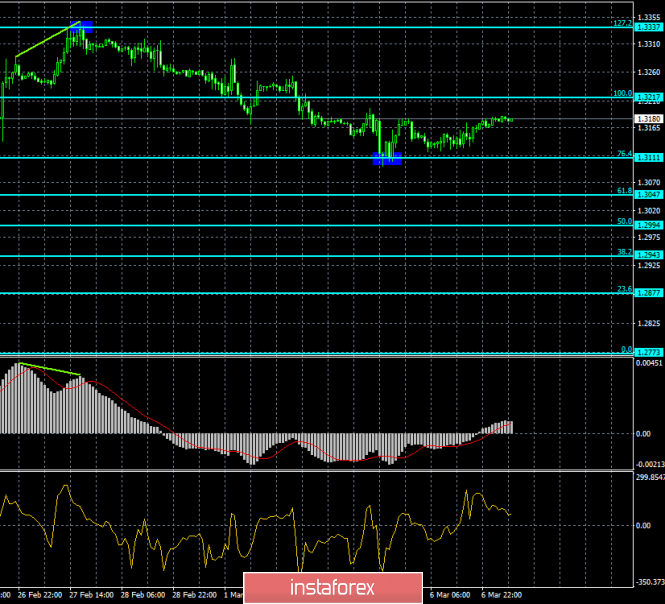
Task: Click the instaforex logo banner
Action: 333,588
